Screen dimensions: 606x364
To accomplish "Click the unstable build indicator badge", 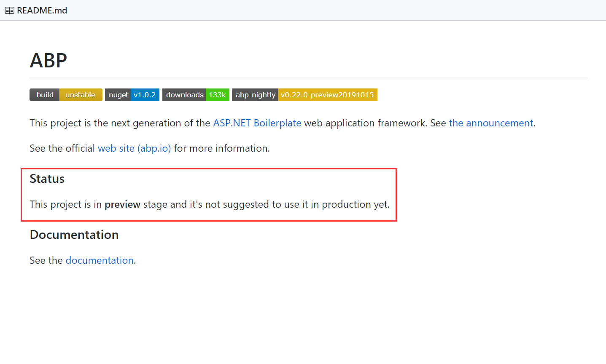I will coord(80,95).
